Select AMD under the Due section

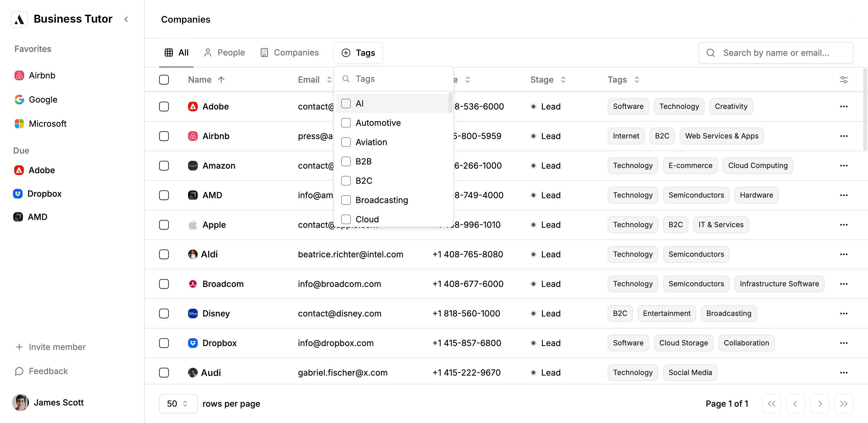pyautogui.click(x=37, y=217)
